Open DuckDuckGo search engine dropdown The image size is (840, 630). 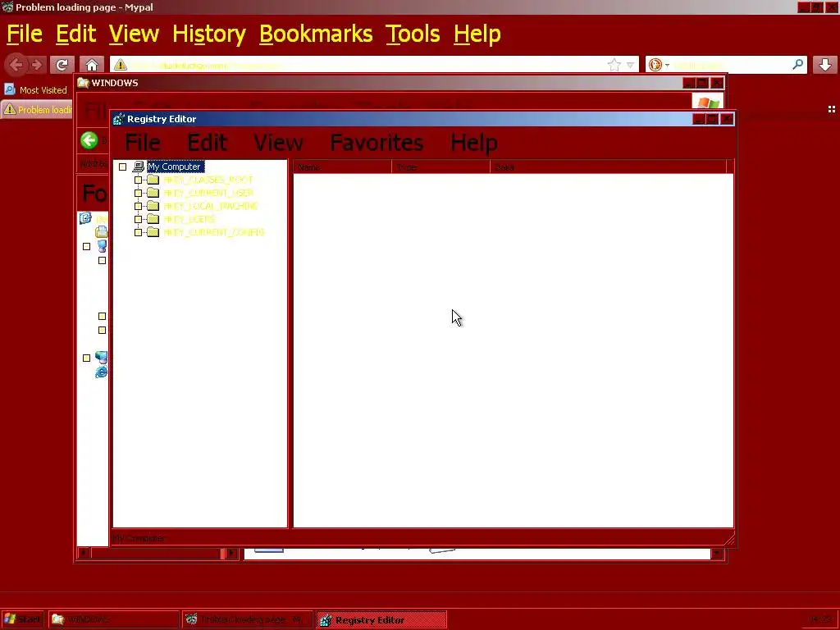[x=659, y=65]
